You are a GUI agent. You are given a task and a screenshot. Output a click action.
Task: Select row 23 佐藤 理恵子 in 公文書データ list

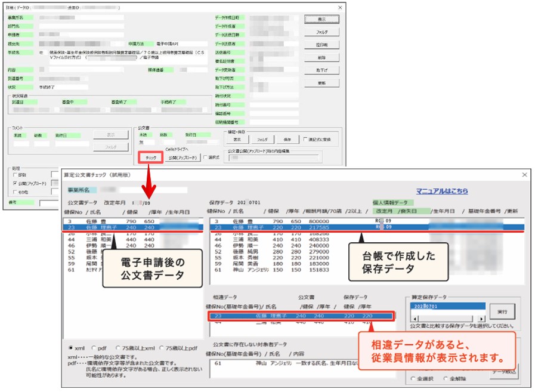point(133,227)
